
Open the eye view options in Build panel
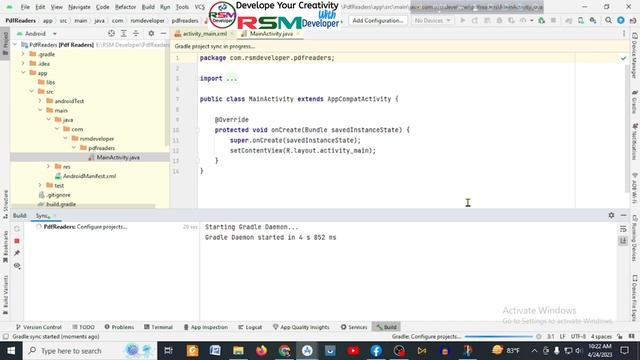17,266
